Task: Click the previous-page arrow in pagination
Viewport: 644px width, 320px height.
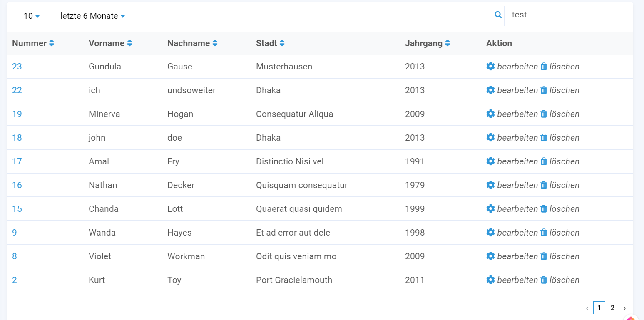Action: coord(587,308)
